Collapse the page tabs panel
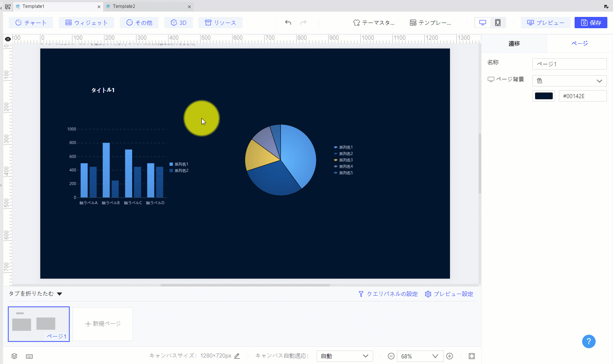Image resolution: width=613 pixels, height=364 pixels. tap(35, 294)
